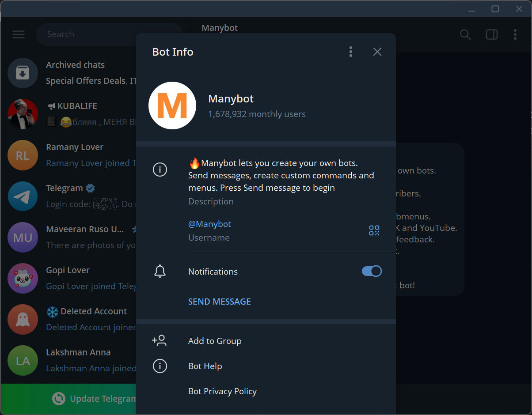
Task: Open the Lakshman Anna chat name
Action: point(78,352)
